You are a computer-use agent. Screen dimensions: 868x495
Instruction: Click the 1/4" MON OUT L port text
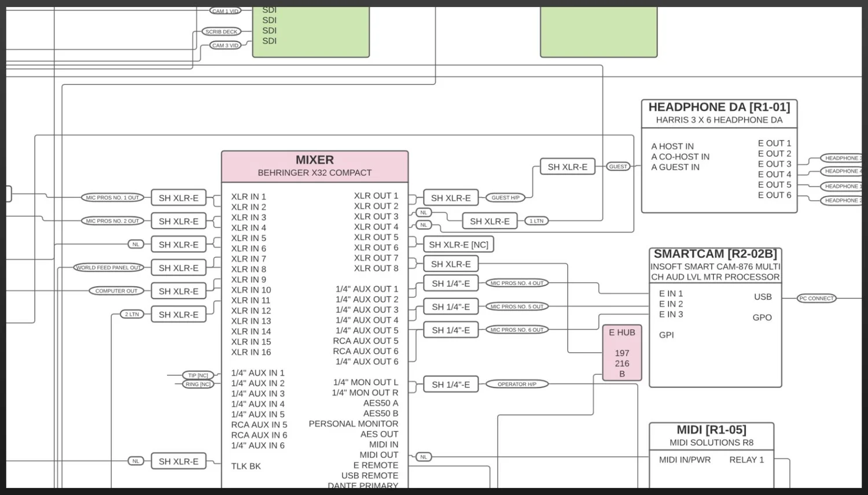(366, 382)
